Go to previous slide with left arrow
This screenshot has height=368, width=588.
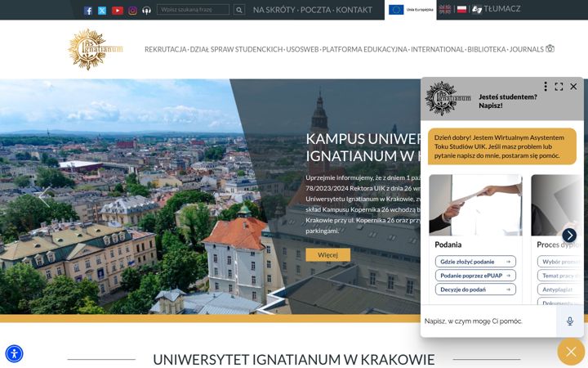tap(44, 197)
